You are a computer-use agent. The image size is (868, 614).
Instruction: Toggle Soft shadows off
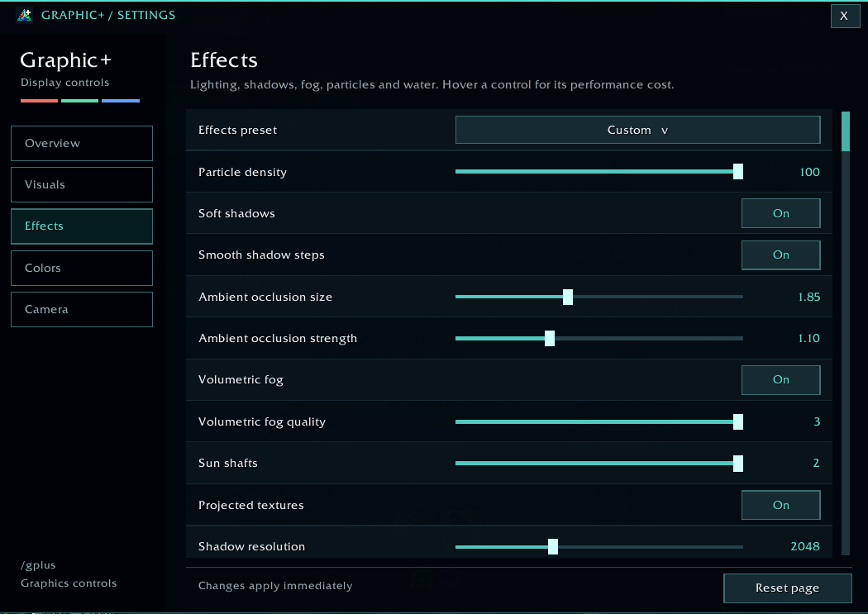coord(780,213)
